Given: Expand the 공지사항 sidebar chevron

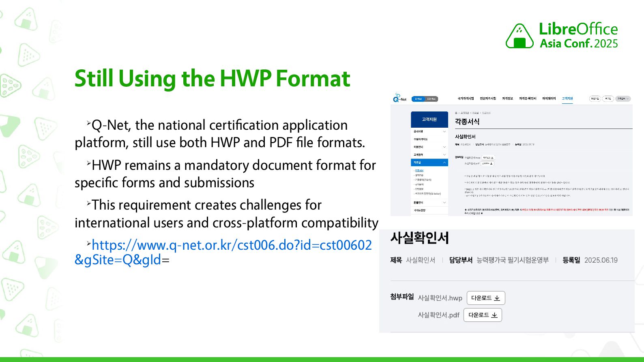Looking at the screenshot, I should point(444,131).
